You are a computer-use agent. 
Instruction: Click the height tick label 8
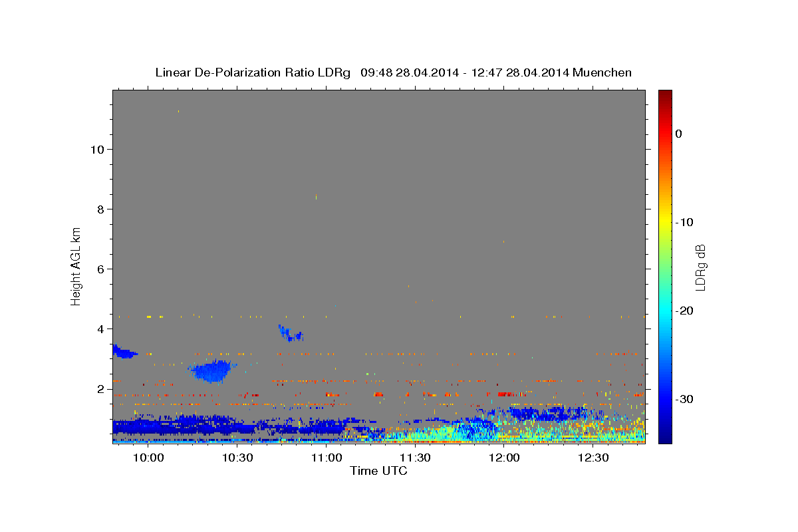(x=100, y=209)
